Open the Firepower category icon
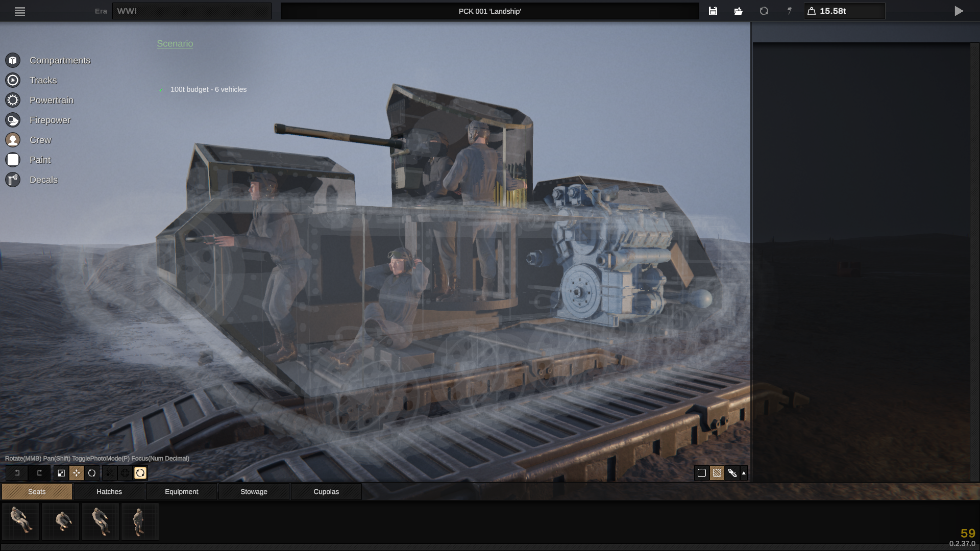The height and width of the screenshot is (551, 980). pos(13,120)
